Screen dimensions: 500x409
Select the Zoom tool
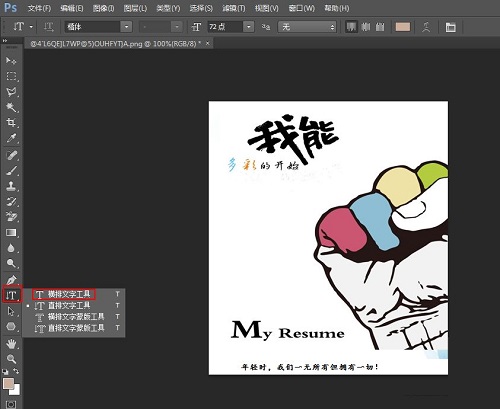point(11,359)
